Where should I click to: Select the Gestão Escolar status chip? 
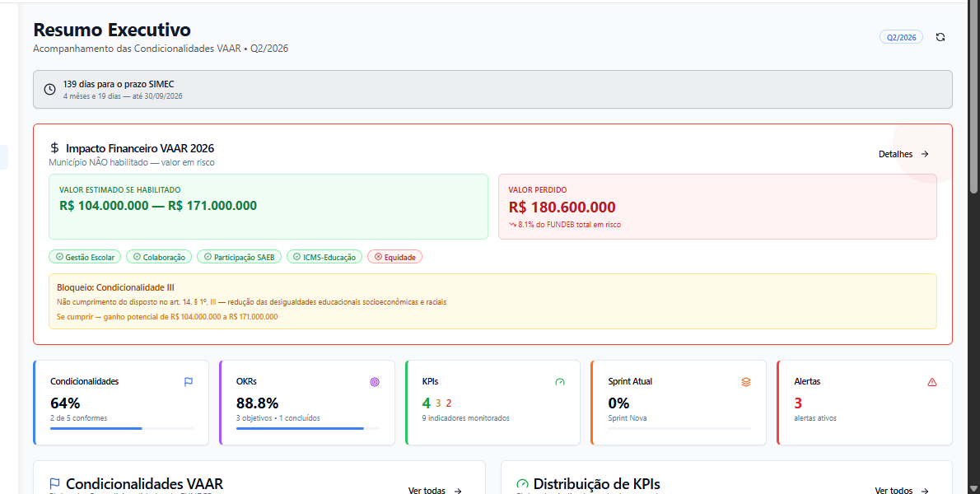click(x=84, y=257)
